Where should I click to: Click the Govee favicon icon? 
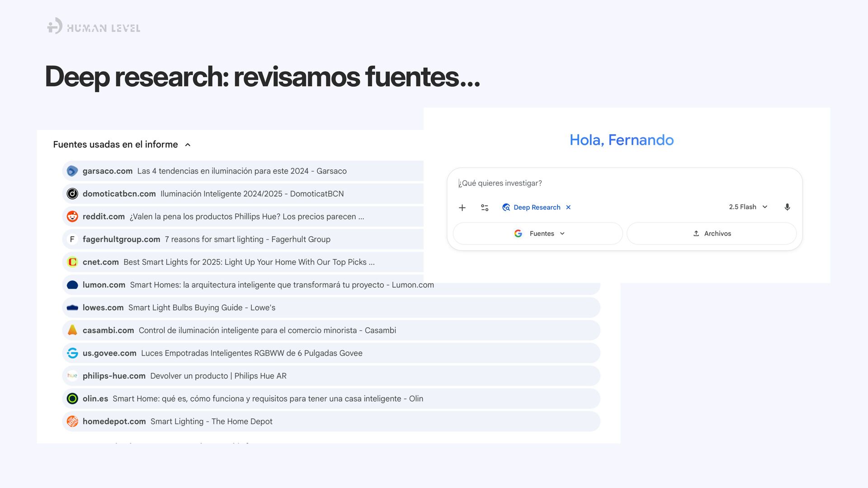pyautogui.click(x=72, y=353)
